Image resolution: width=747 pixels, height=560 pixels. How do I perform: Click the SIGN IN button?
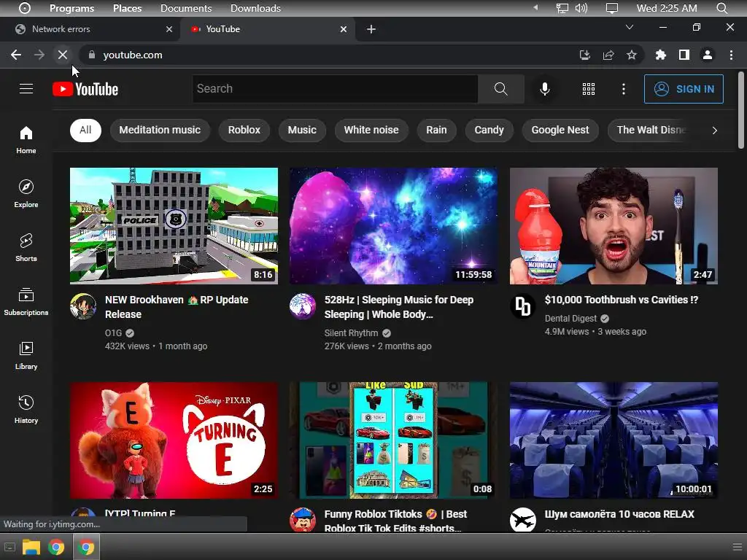tap(683, 89)
